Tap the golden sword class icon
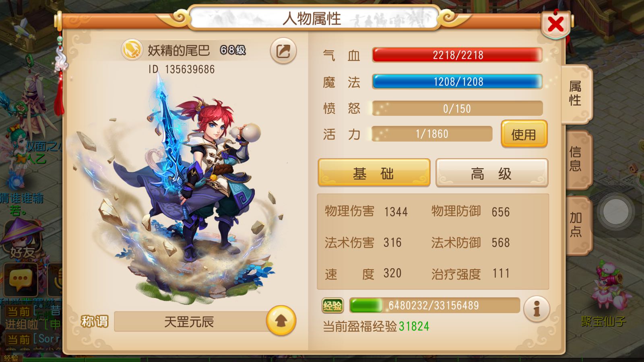 [132, 50]
